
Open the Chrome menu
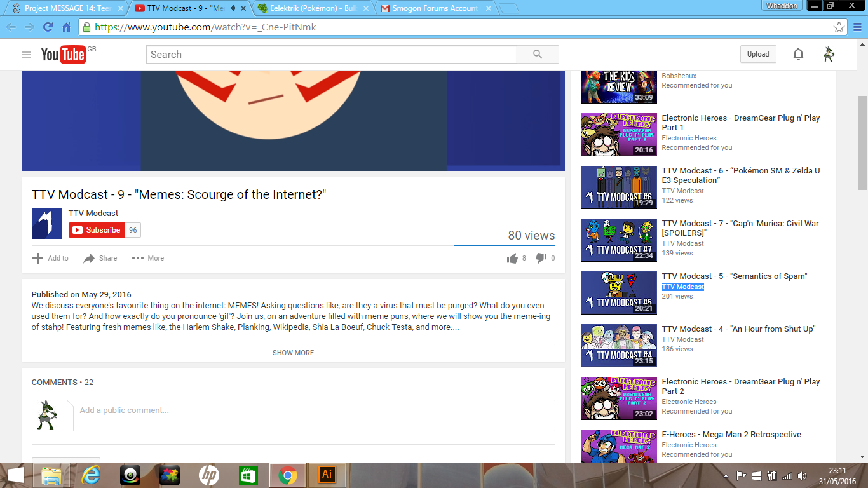tap(857, 27)
